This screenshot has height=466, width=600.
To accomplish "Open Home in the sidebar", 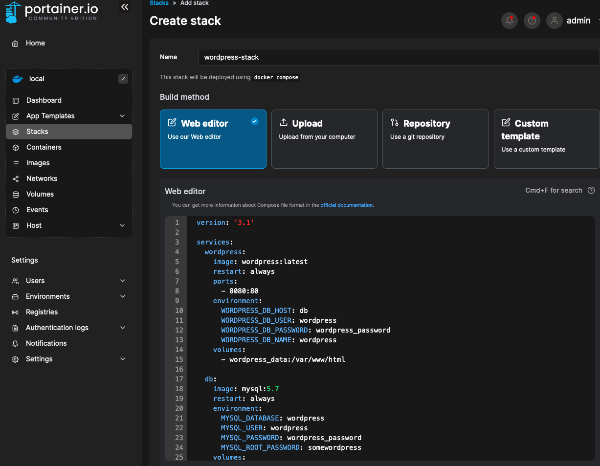I will pyautogui.click(x=35, y=43).
